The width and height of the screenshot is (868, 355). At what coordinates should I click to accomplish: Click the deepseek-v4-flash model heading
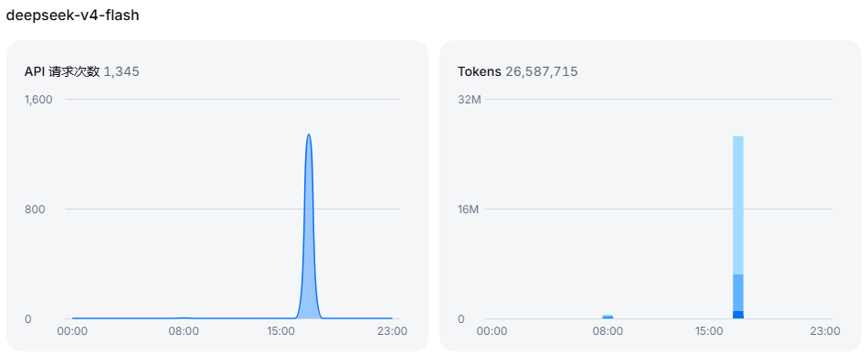click(x=72, y=16)
